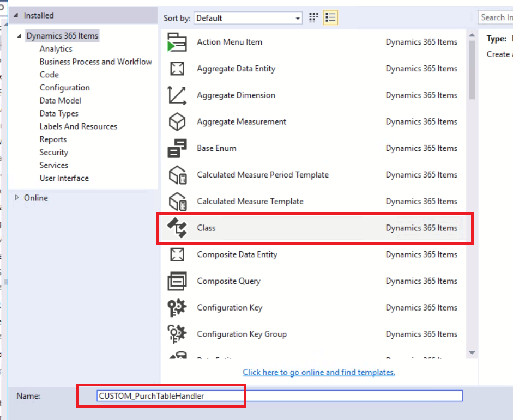Select the Data Types category

(59, 113)
